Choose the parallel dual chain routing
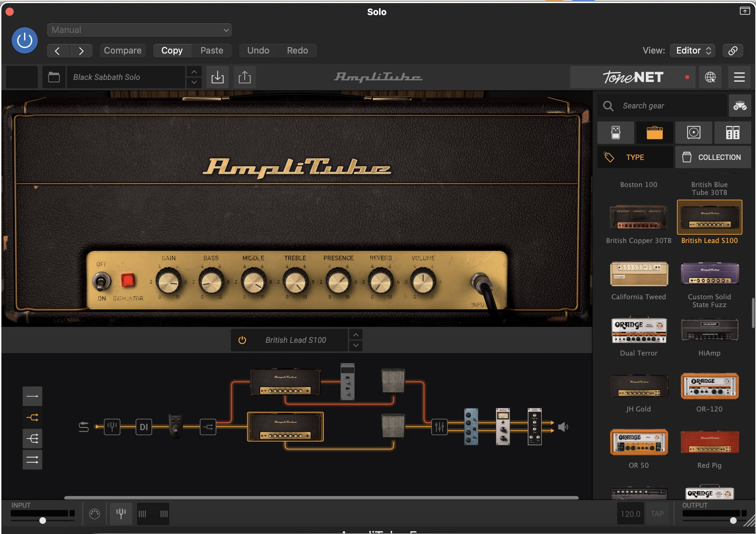The width and height of the screenshot is (756, 534). coord(32,460)
